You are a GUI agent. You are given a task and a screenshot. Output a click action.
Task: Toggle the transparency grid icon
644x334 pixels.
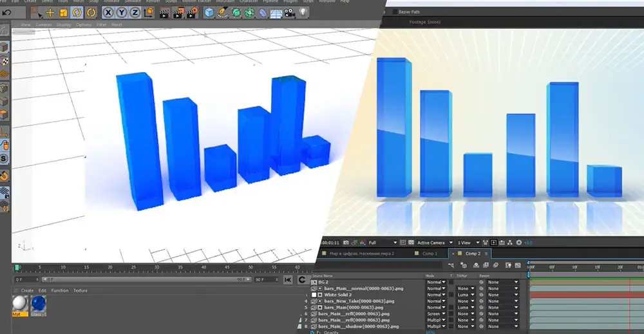pos(411,243)
